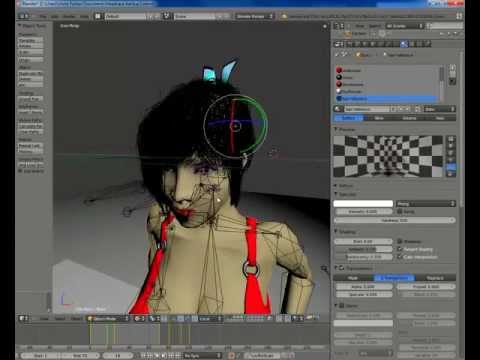Toggle the Transparency panel enable checkbox
Viewport: 480px width, 360px height.
[342, 268]
